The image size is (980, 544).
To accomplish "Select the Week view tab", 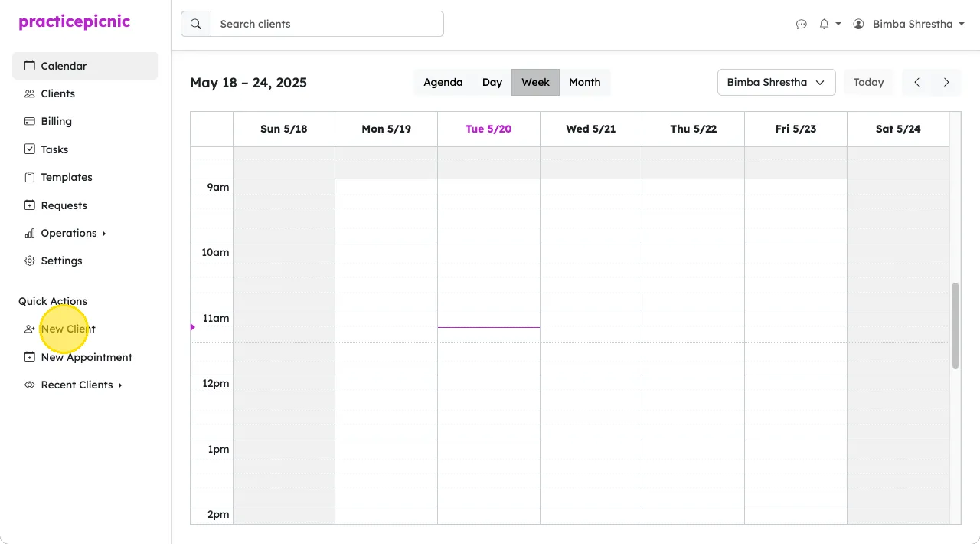I will 536,82.
